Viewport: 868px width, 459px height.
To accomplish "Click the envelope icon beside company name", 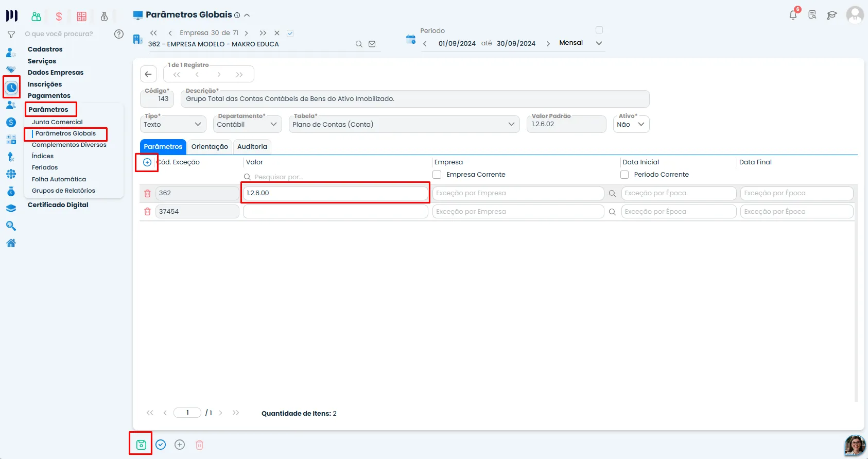I will tap(372, 44).
